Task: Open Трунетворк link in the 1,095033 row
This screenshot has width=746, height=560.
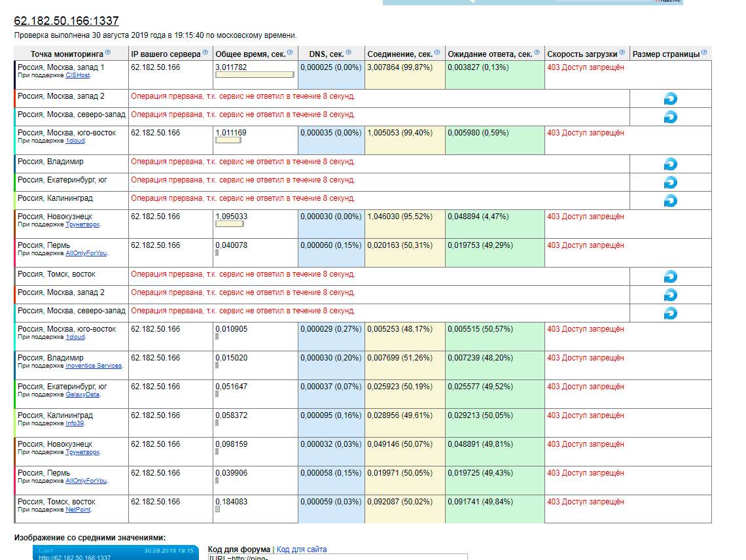Action: point(83,224)
